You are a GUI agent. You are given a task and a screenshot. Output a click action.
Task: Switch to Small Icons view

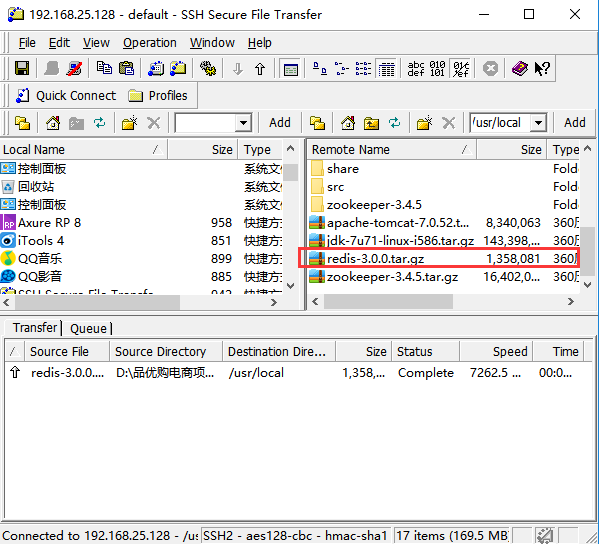coord(341,69)
